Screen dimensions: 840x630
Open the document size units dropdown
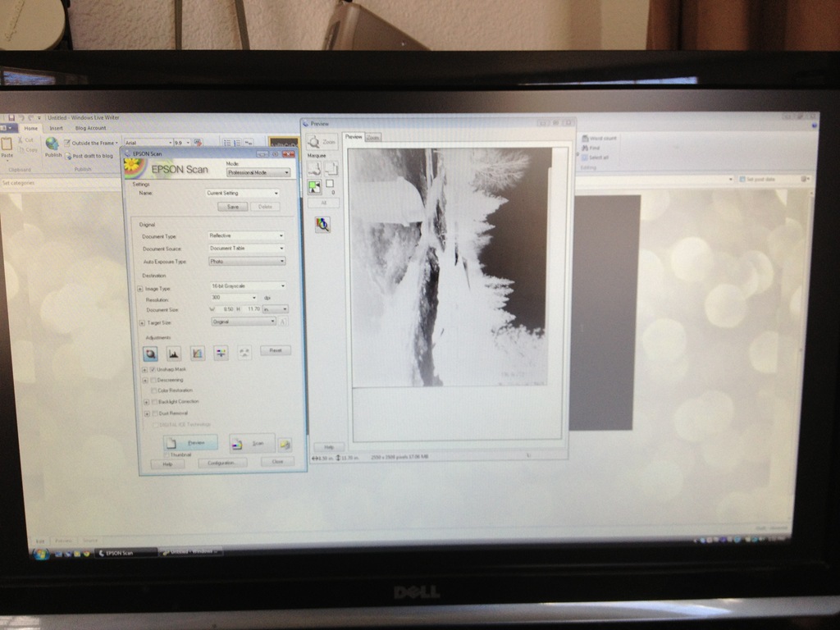pyautogui.click(x=276, y=309)
